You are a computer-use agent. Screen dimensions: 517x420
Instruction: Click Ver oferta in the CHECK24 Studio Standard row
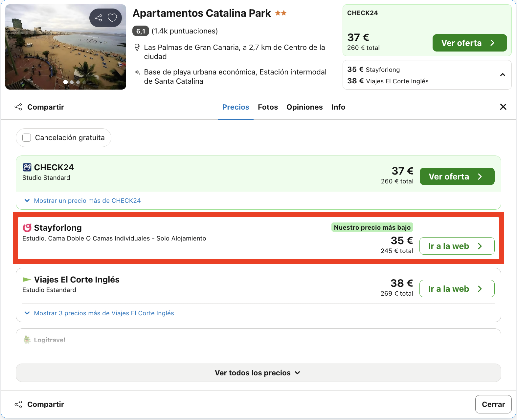457,177
